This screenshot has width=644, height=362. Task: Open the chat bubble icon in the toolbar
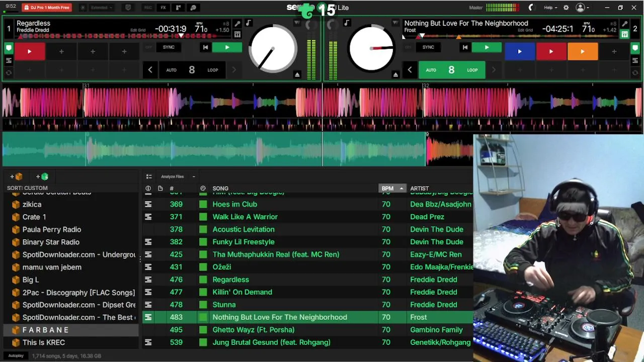(193, 8)
